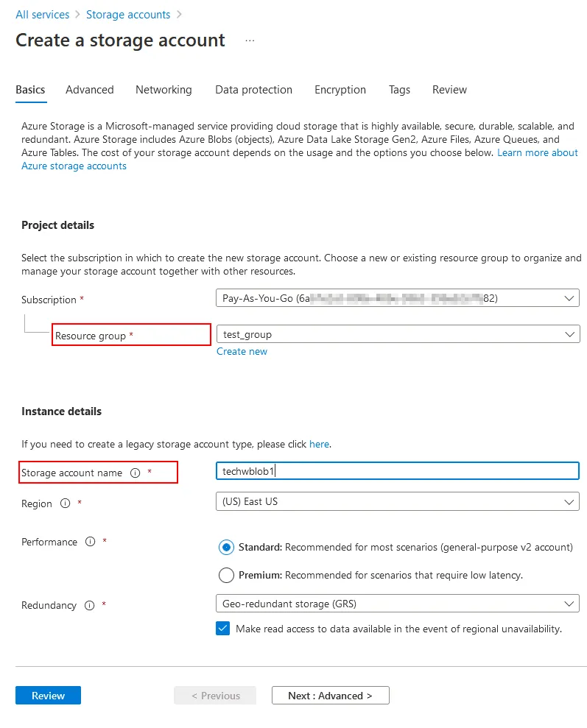Viewport: 587px width, 728px height.
Task: Navigate to Storage accounts breadcrumb
Action: point(128,15)
